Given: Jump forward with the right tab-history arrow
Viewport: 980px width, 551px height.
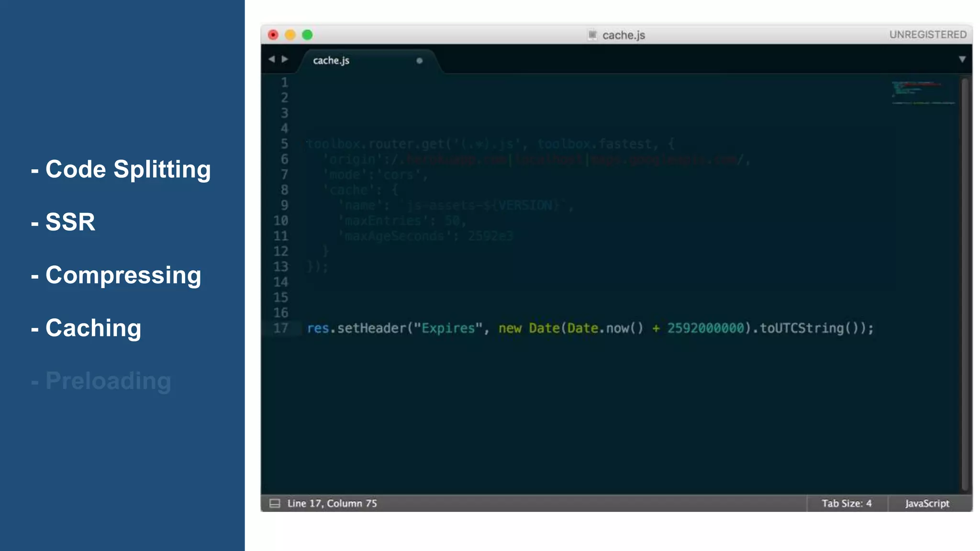Looking at the screenshot, I should [x=285, y=59].
